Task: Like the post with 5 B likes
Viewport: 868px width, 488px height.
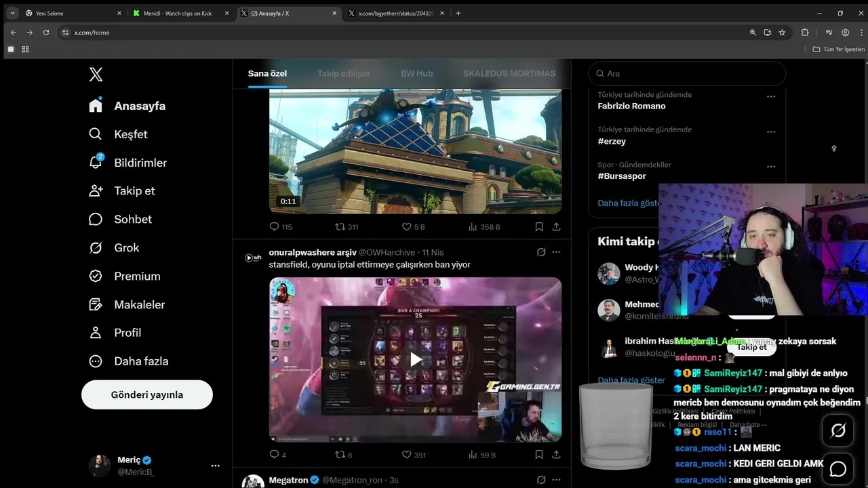Action: [x=413, y=227]
